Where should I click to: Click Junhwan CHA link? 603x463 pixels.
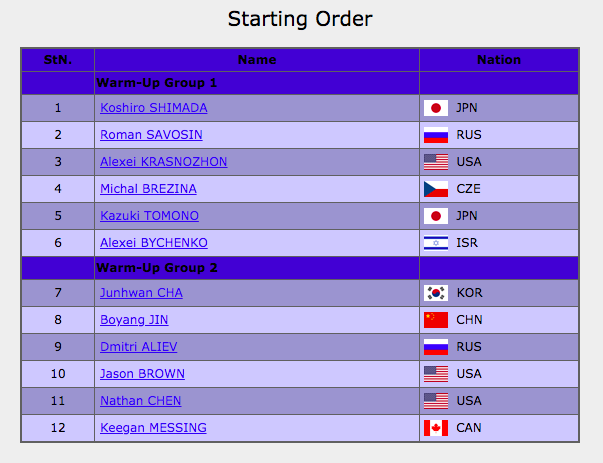click(x=141, y=293)
